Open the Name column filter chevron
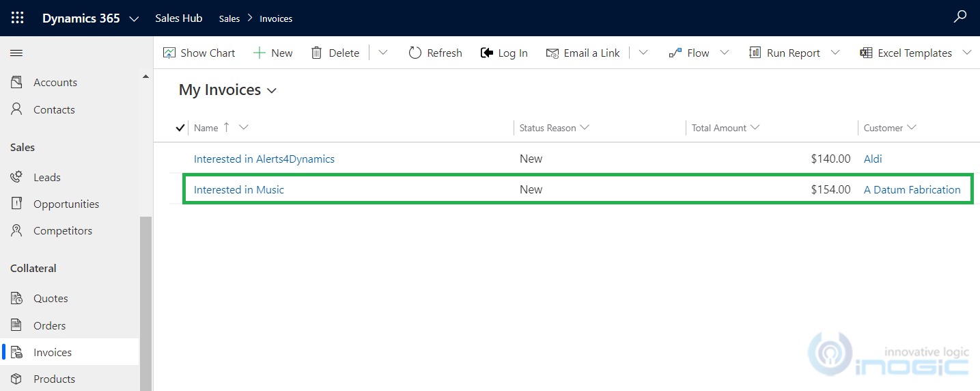Screen dimensions: 980x391 pos(244,128)
